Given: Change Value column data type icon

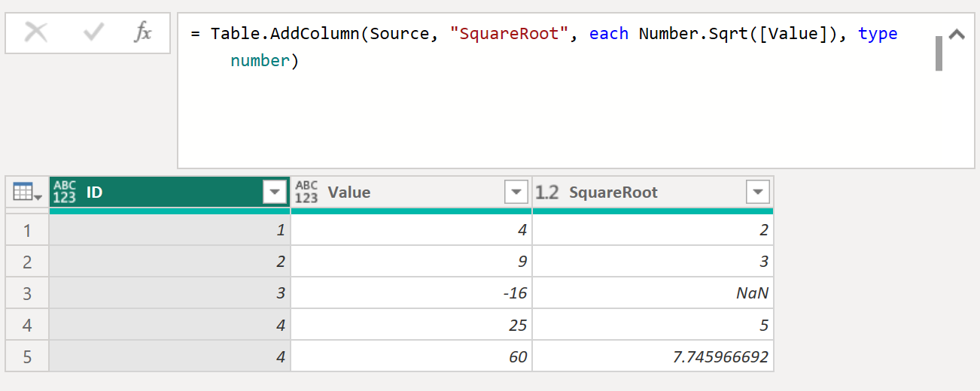Looking at the screenshot, I should point(306,192).
